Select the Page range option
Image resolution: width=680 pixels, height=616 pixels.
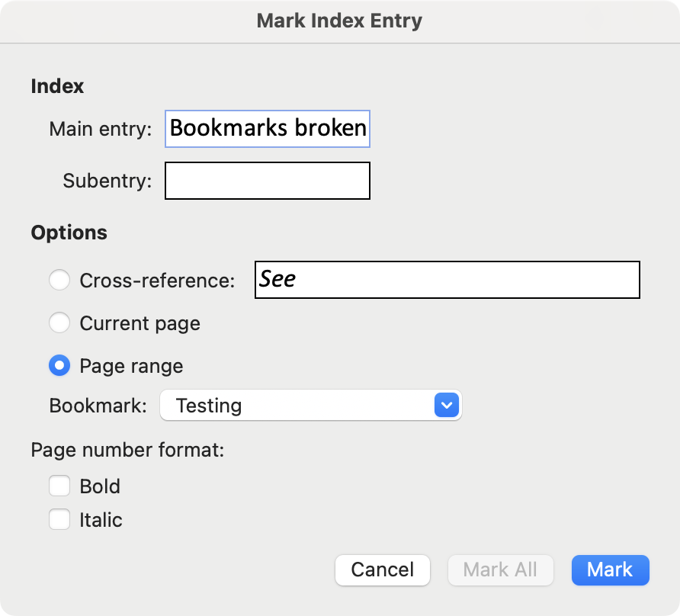click(x=59, y=365)
